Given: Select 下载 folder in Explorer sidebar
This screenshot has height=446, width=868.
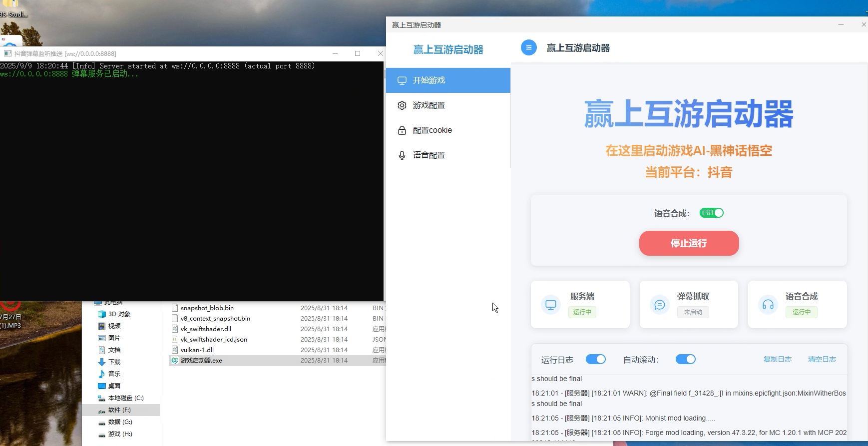Looking at the screenshot, I should click(x=114, y=362).
